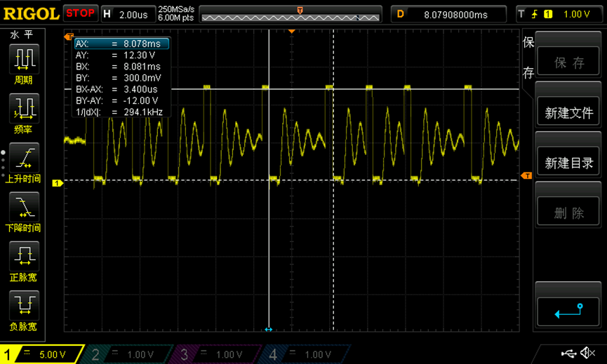The height and width of the screenshot is (364, 607).
Task: Select the positive pulse width (正脉宽) icon
Action: 24,256
